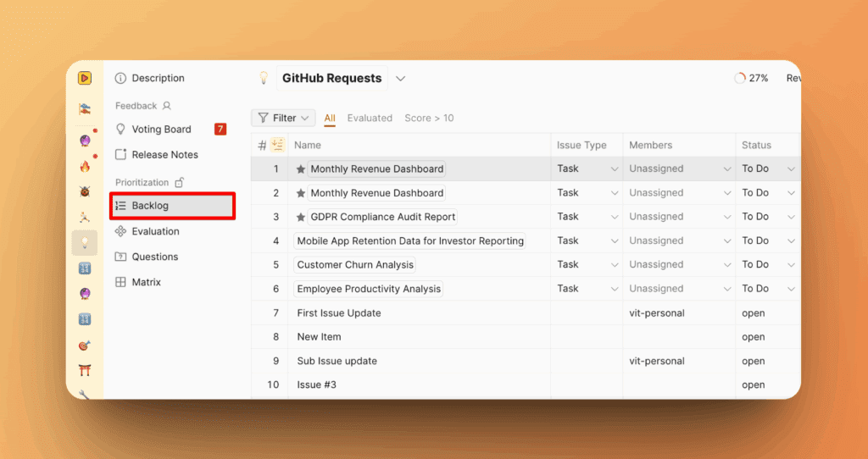The width and height of the screenshot is (868, 459).
Task: Select the First Issue Update row name
Action: click(339, 313)
